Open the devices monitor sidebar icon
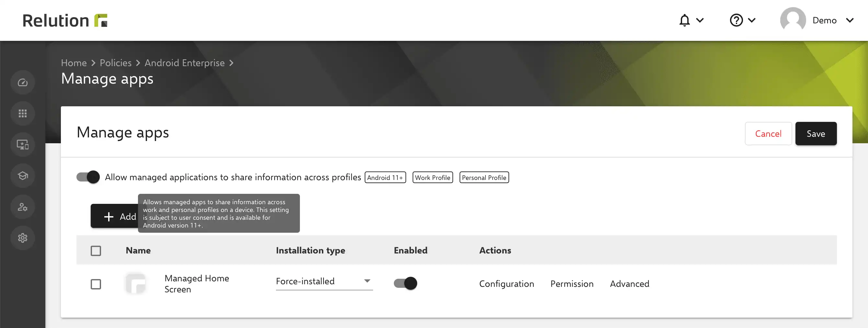The image size is (868, 328). pyautogui.click(x=23, y=145)
